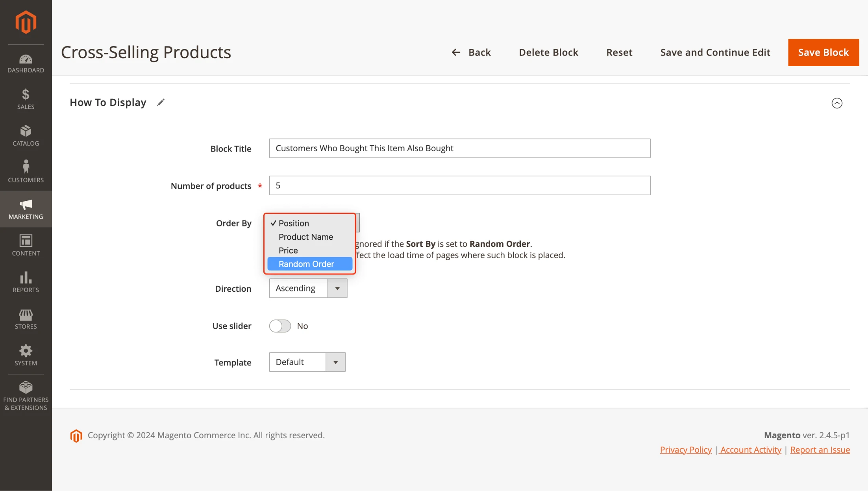Open the Catalog section
Image resolution: width=868 pixels, height=491 pixels.
[26, 135]
